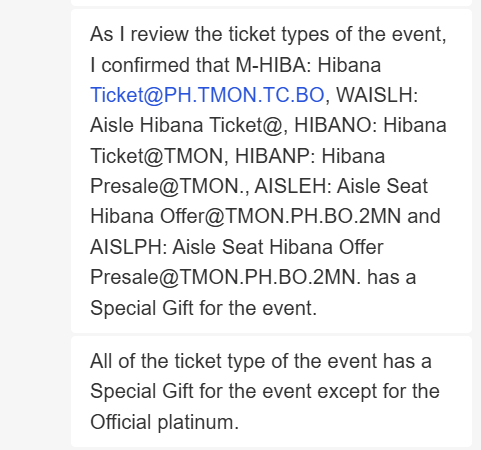Click the 'M-HIBA: Hibana' text
Image resolution: width=481 pixels, height=450 pixels.
tap(308, 65)
